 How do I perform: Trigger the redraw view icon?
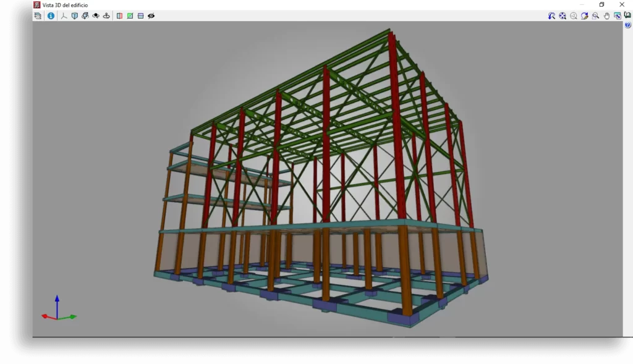[x=584, y=15]
